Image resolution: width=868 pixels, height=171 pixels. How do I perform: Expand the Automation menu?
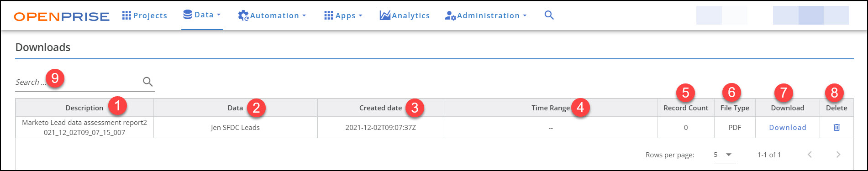(272, 16)
